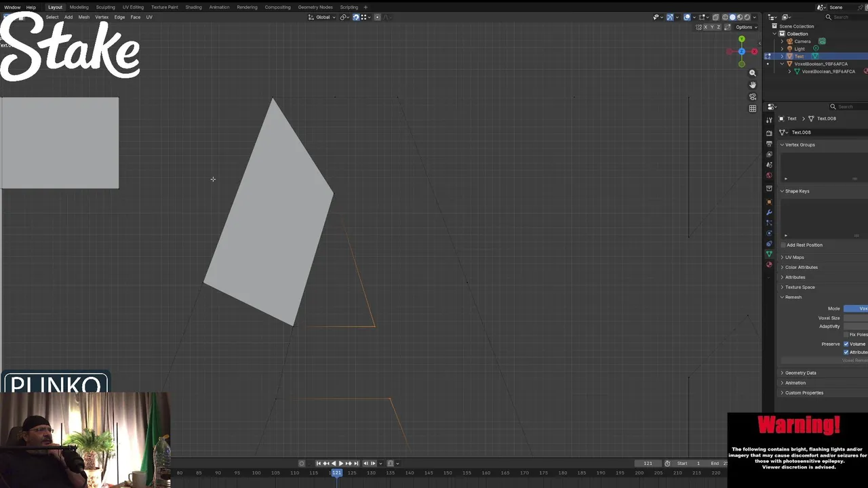
Task: Open the Output properties tab icon
Action: (x=769, y=144)
